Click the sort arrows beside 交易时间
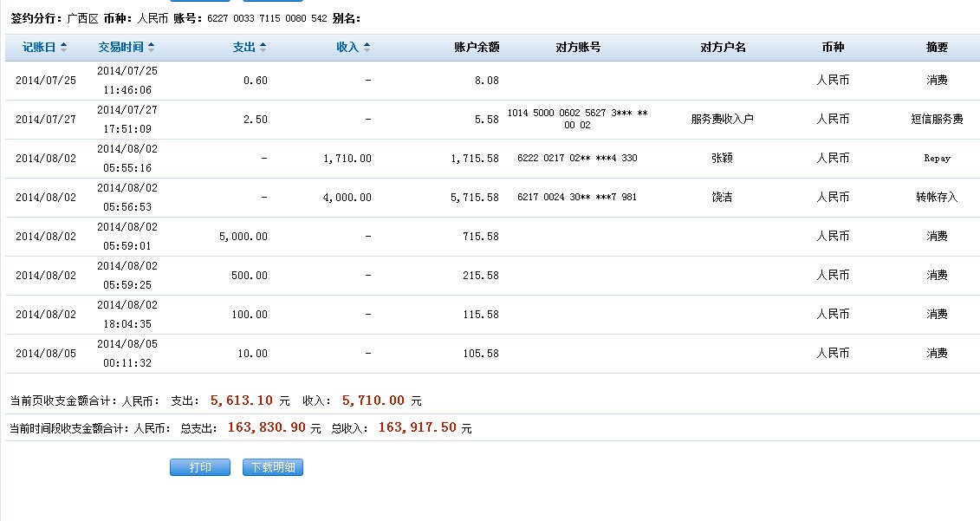The width and height of the screenshot is (980, 521). (x=152, y=48)
